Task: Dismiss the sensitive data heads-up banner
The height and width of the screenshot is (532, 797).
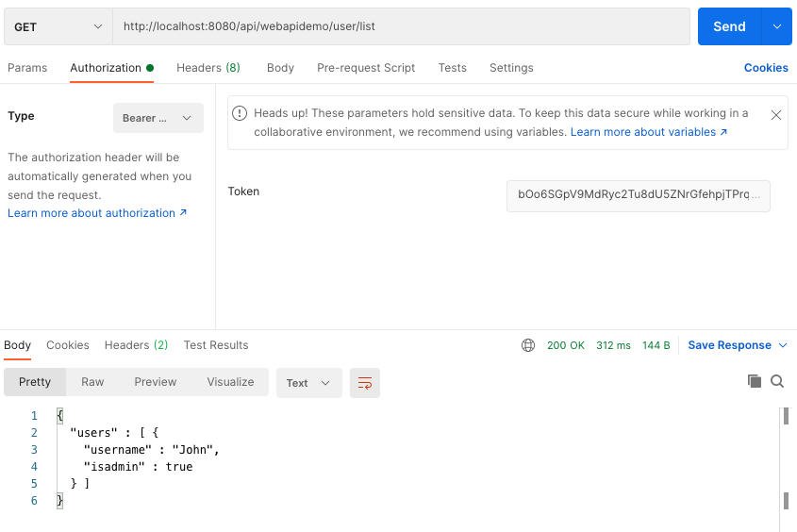Action: click(x=775, y=115)
